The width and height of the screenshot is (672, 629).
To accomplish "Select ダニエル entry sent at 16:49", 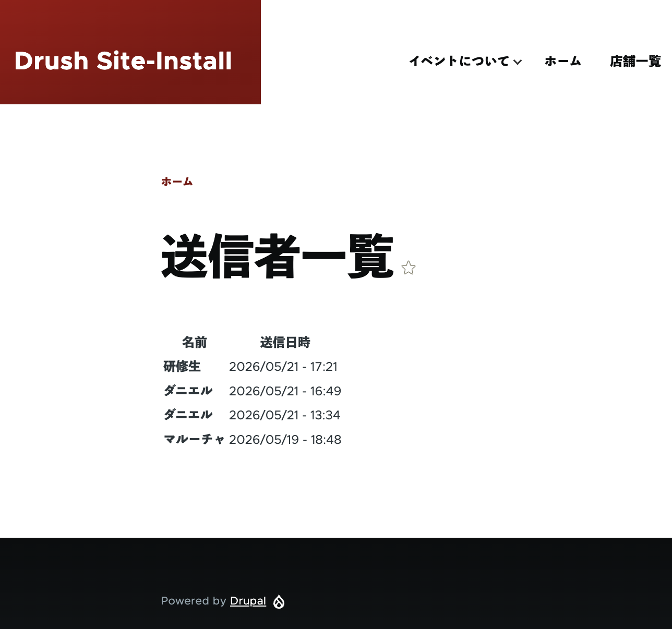I will coord(188,391).
